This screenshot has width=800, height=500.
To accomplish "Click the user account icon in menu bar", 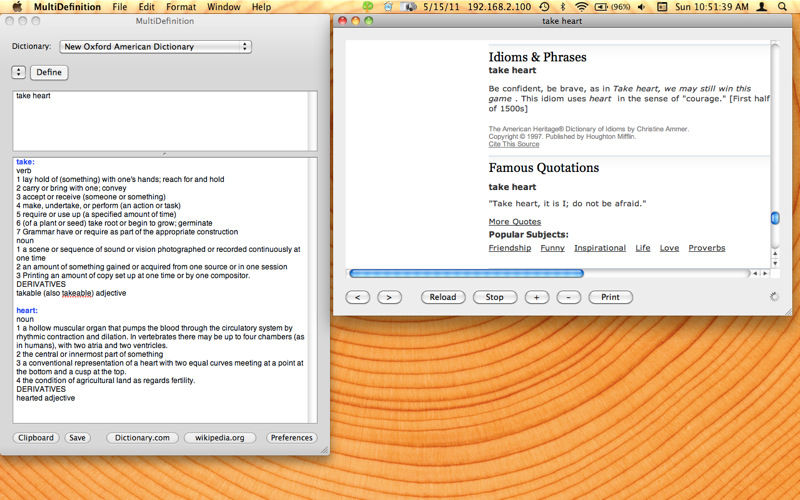I will point(762,7).
